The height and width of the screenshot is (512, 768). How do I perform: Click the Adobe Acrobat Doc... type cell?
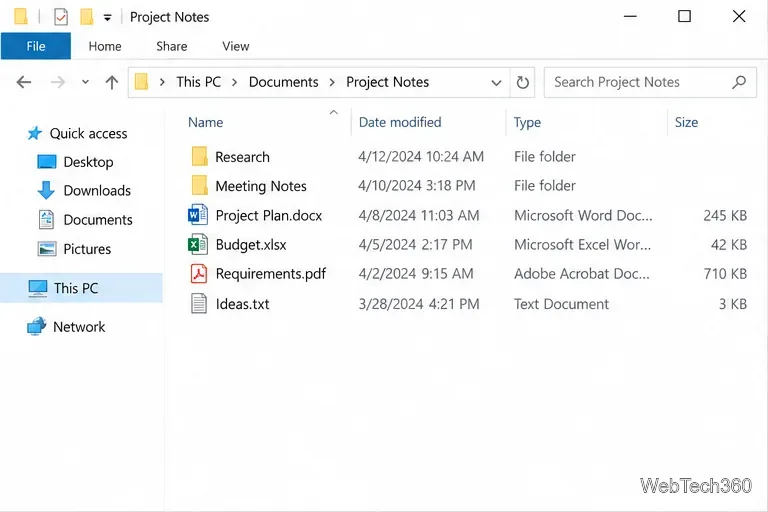click(x=582, y=273)
